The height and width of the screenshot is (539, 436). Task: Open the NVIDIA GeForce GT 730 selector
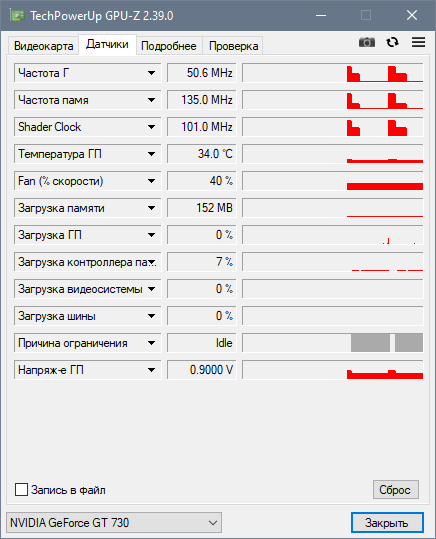pos(114,523)
